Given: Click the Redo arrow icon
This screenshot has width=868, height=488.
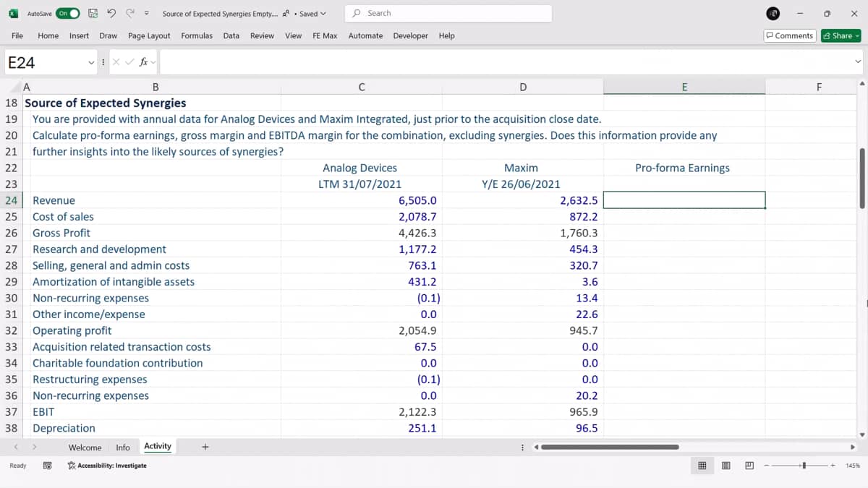Looking at the screenshot, I should (130, 13).
